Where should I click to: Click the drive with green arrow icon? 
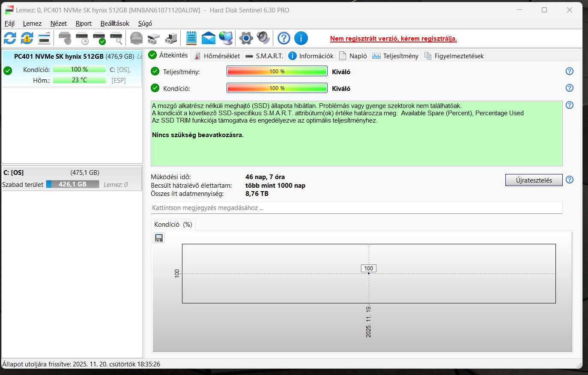[x=171, y=38]
